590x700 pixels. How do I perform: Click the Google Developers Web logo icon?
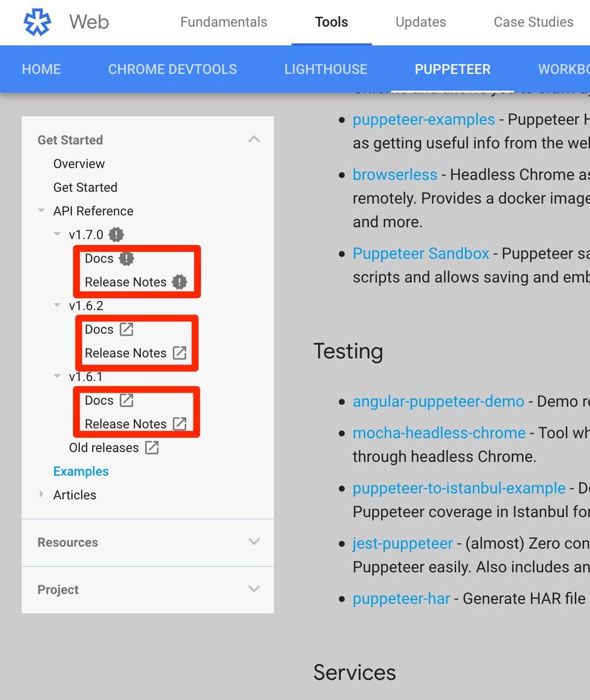(x=37, y=22)
